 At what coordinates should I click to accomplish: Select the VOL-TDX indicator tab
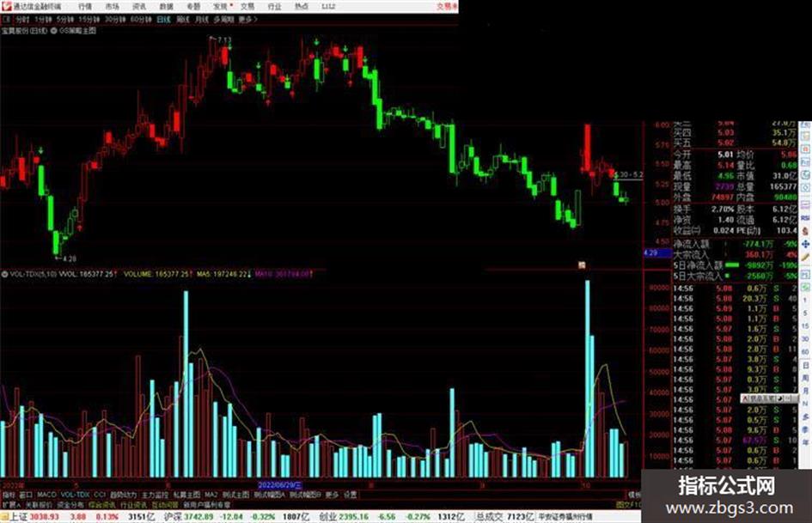(75, 495)
